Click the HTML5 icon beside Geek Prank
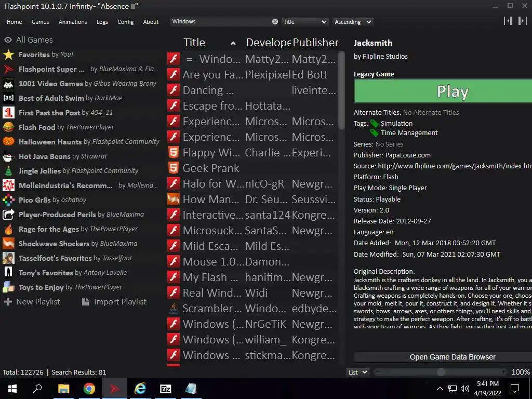 [x=174, y=168]
